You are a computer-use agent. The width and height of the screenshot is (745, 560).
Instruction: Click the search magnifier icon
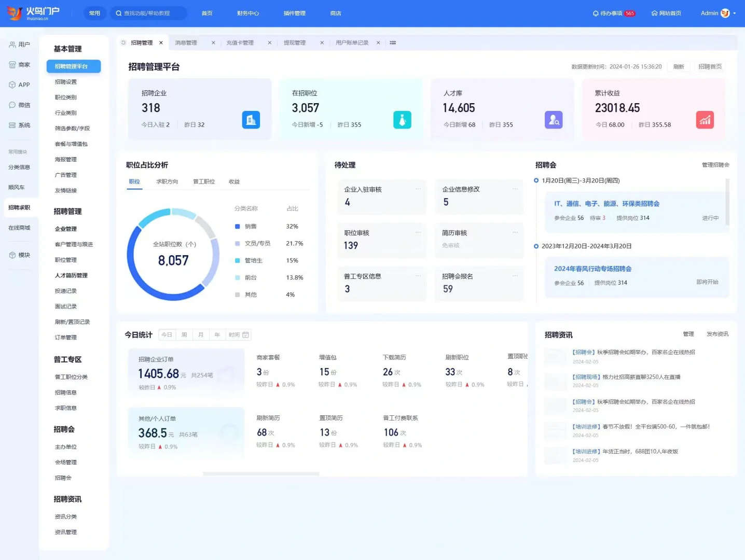(119, 13)
